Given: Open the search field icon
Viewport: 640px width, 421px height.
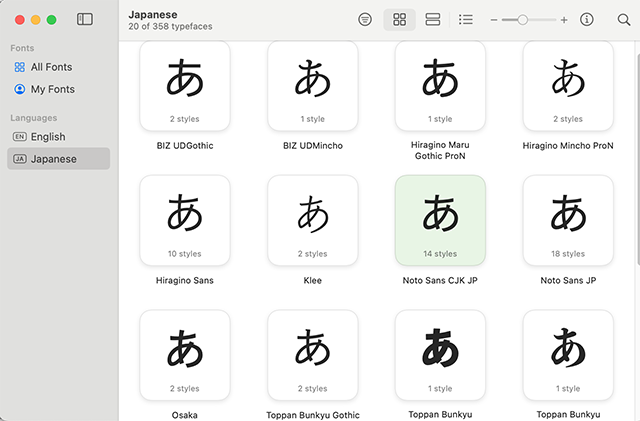Looking at the screenshot, I should pyautogui.click(x=624, y=19).
